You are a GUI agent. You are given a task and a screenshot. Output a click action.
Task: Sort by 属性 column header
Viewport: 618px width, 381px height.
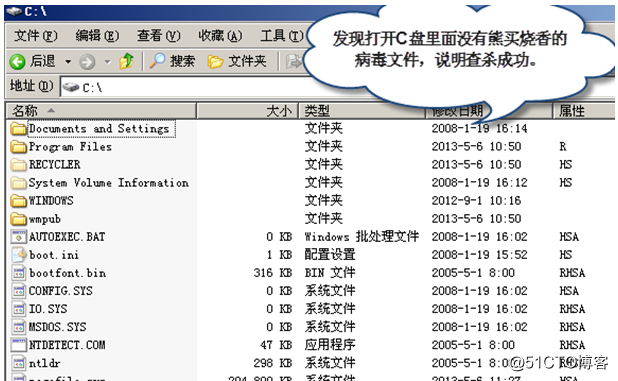pyautogui.click(x=584, y=111)
